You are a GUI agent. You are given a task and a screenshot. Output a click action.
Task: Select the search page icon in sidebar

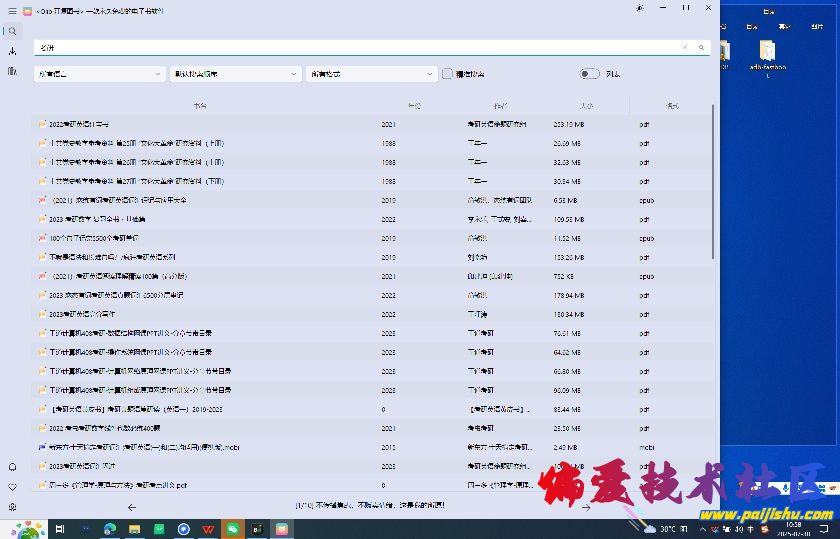[x=11, y=31]
